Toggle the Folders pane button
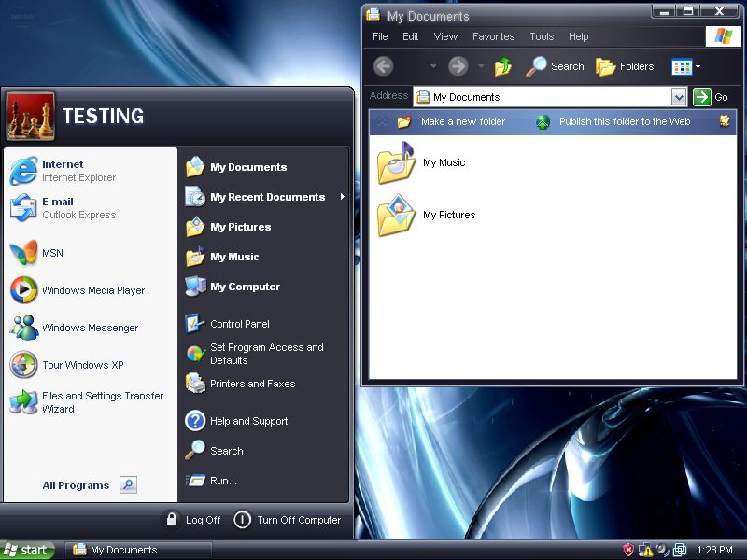This screenshot has height=560, width=747. pos(625,66)
